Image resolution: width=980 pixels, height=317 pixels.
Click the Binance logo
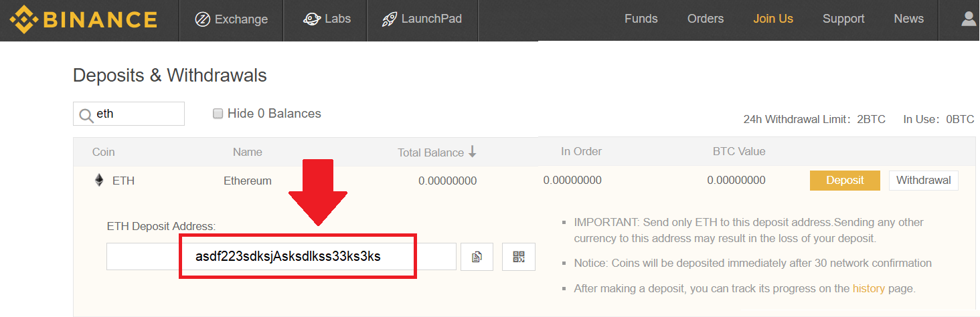point(83,19)
